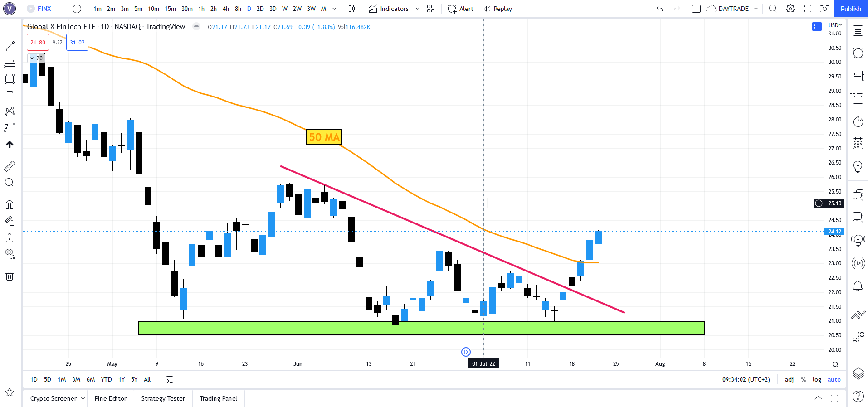The width and height of the screenshot is (868, 407).
Task: Open the prediction and measurement tools
Action: (10, 128)
